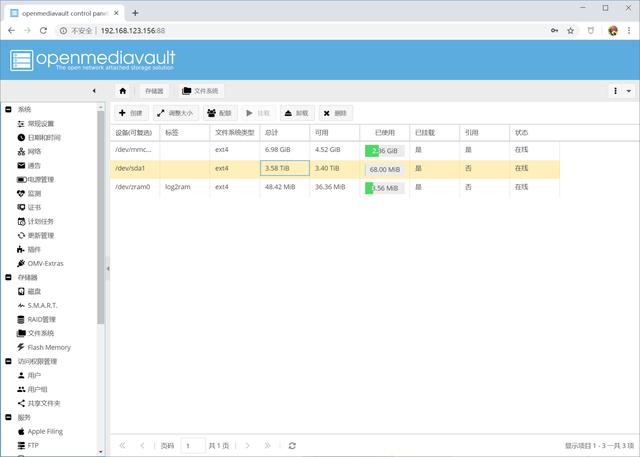Viewport: 640px width, 457px height.
Task: Click the 创建 (Create) button
Action: (x=131, y=113)
